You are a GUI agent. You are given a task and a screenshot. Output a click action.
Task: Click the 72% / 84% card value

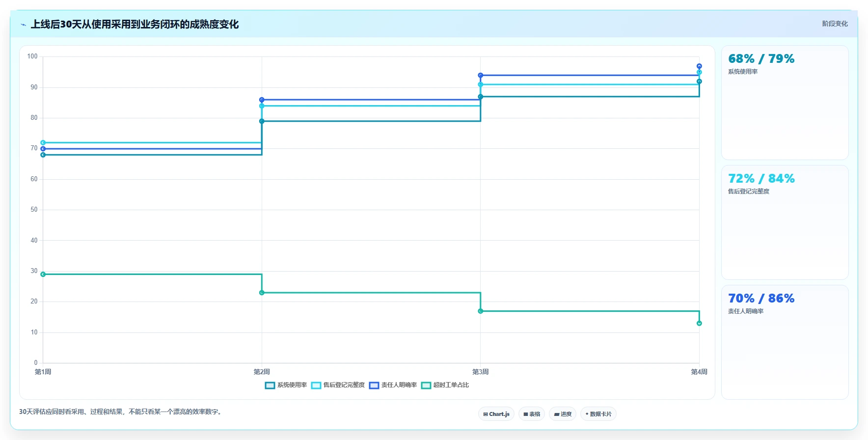tap(761, 179)
